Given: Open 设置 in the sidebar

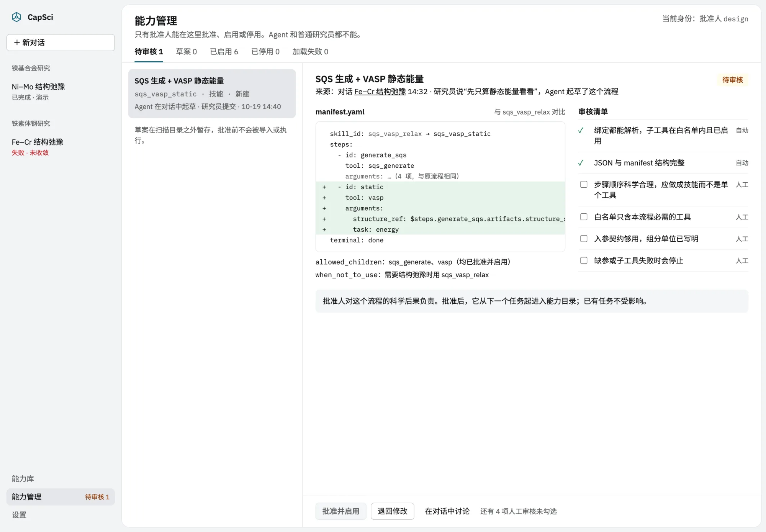Looking at the screenshot, I should tap(19, 515).
